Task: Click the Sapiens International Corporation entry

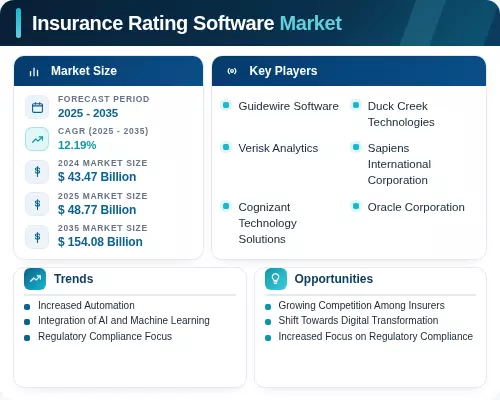Action: [x=399, y=164]
